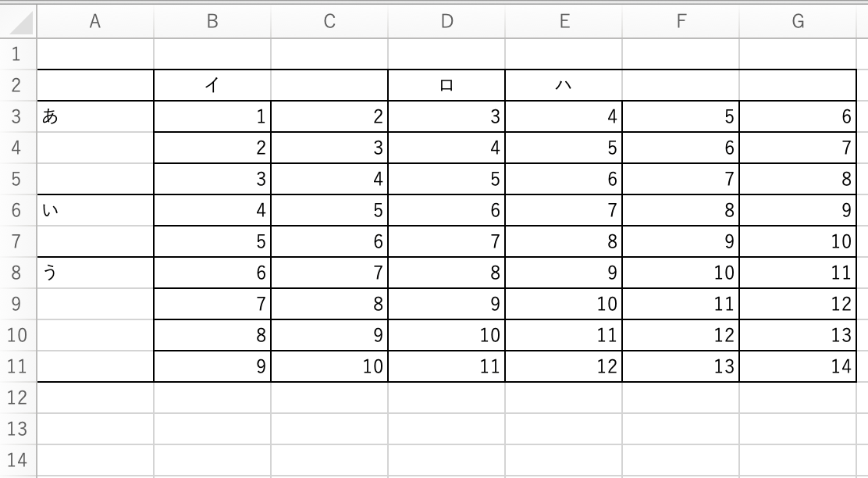This screenshot has width=868, height=478.
Task: Select the cell containing う
Action: pyautogui.click(x=95, y=273)
